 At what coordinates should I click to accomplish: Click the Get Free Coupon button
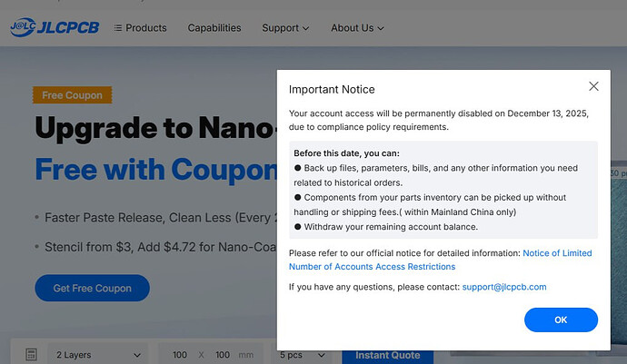92,289
